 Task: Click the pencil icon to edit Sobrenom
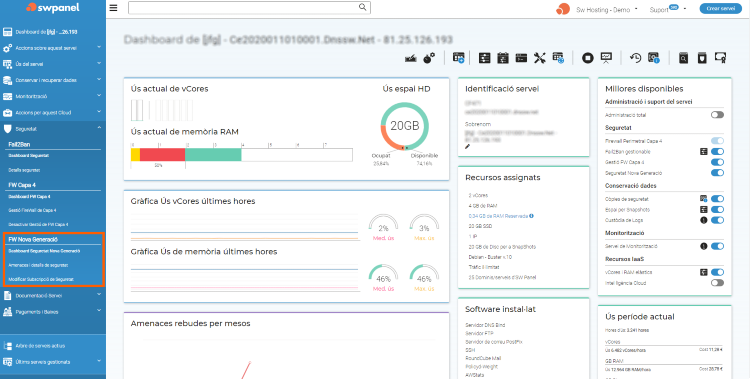click(468, 146)
